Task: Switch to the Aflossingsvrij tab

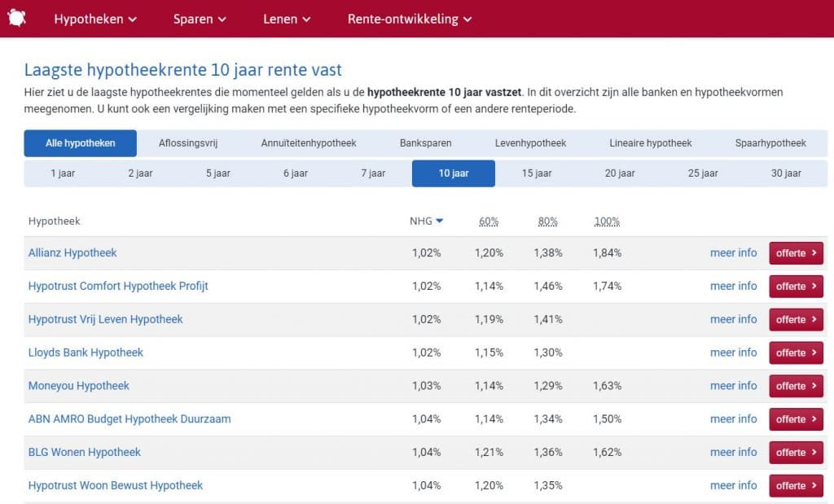Action: 188,143
